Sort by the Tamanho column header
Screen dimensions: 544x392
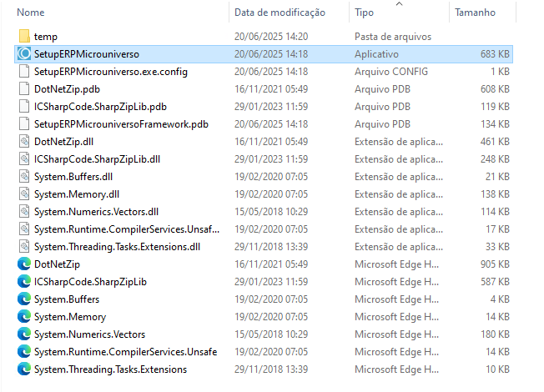coord(475,13)
